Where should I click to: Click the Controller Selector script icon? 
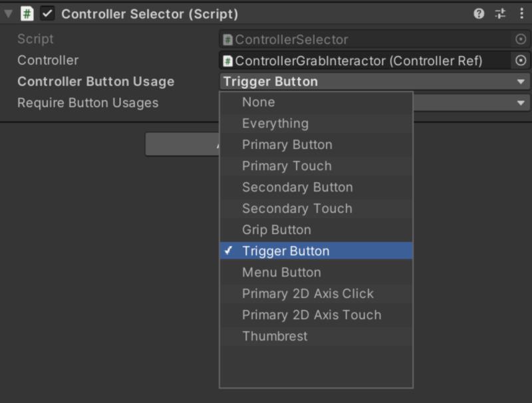pyautogui.click(x=27, y=13)
